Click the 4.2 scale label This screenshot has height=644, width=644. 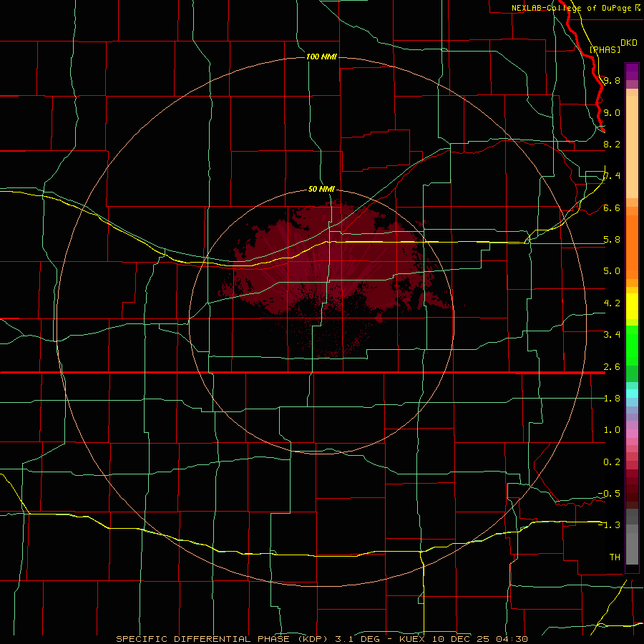(612, 303)
